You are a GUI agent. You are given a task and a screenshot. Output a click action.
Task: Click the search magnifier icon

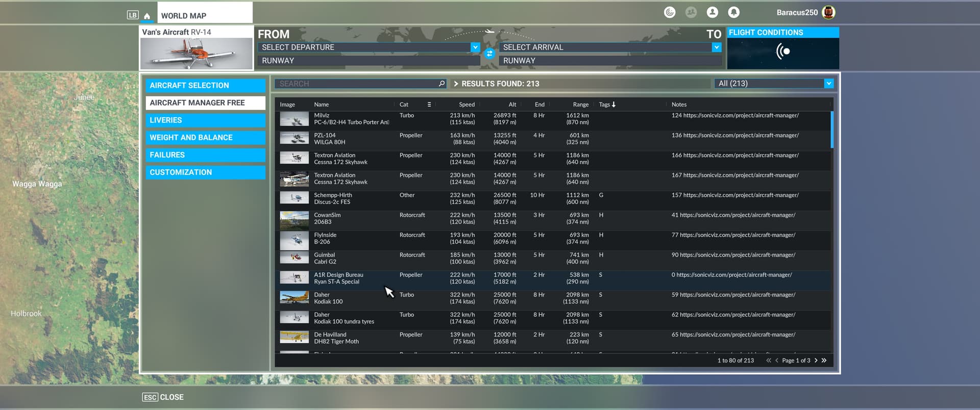click(442, 84)
